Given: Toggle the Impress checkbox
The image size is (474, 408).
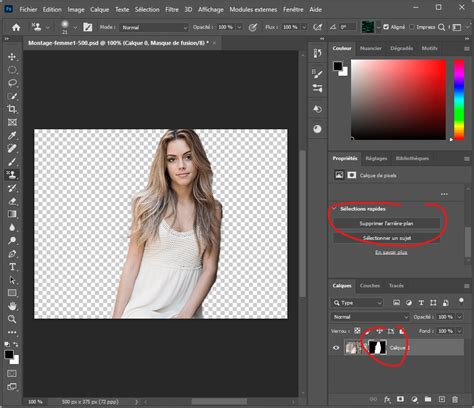Looking at the screenshot, I should point(412,27).
